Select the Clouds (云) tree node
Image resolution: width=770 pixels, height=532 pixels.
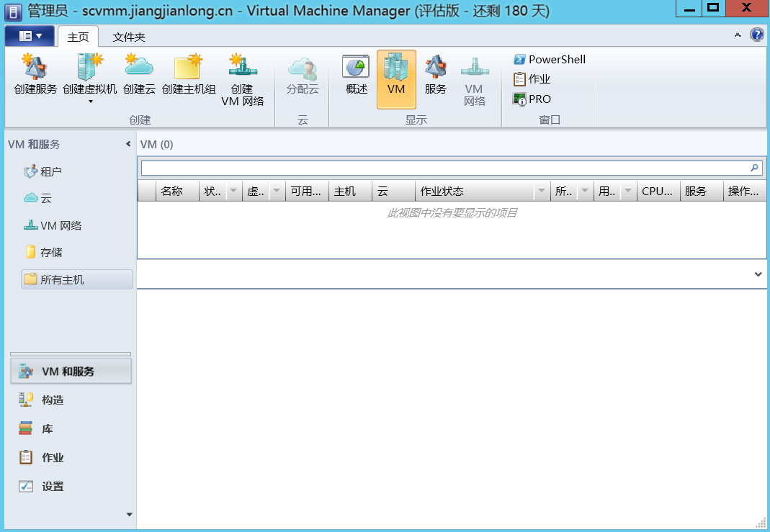tap(37, 198)
